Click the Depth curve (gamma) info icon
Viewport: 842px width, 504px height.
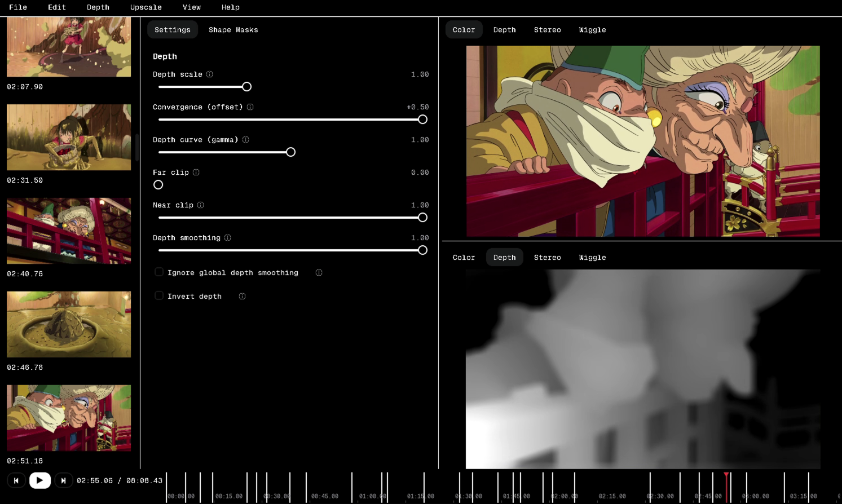point(246,140)
